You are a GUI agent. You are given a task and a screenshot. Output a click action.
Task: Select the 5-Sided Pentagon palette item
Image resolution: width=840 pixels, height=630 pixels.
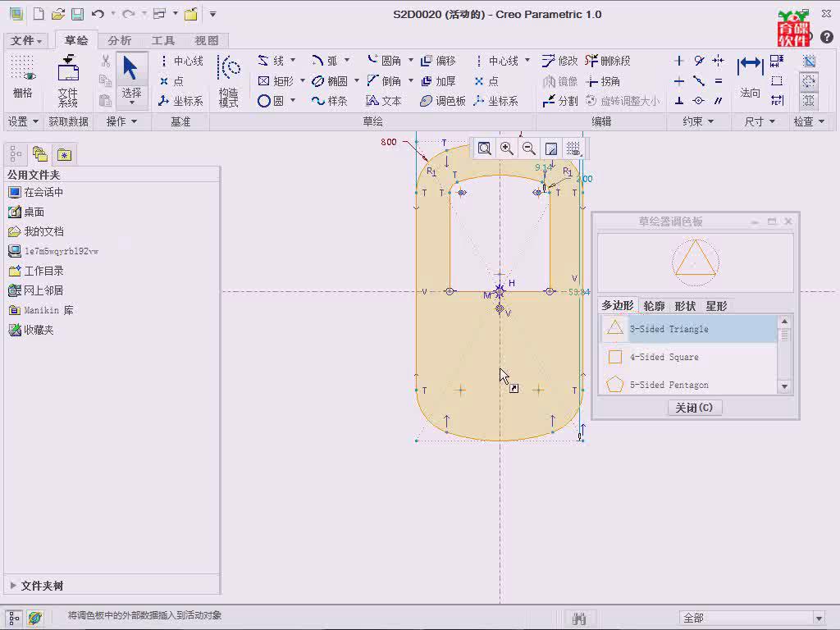pos(689,385)
